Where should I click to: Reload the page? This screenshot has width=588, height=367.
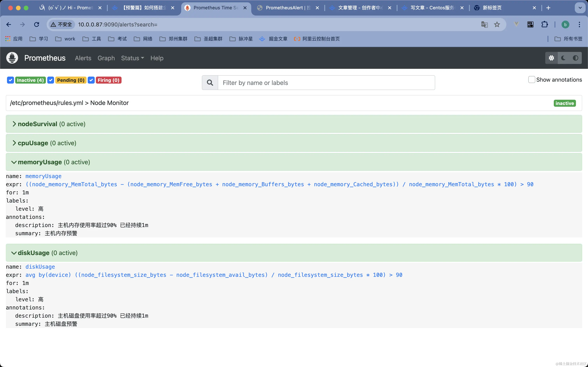tap(37, 24)
